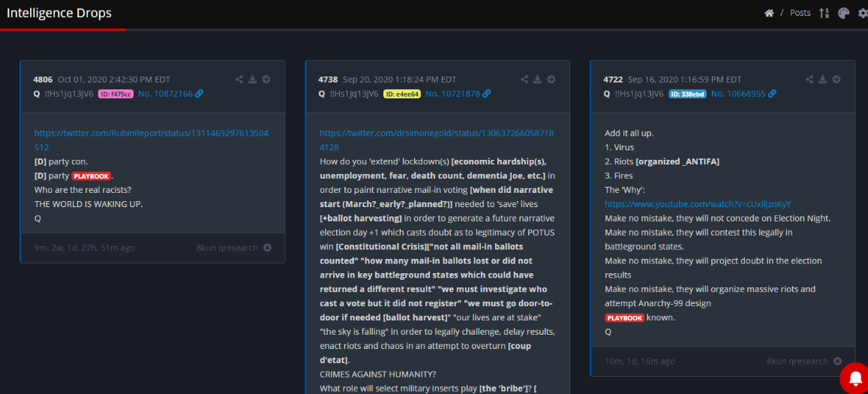This screenshot has width=868, height=394.
Task: Select post number 4738
Action: pos(329,80)
